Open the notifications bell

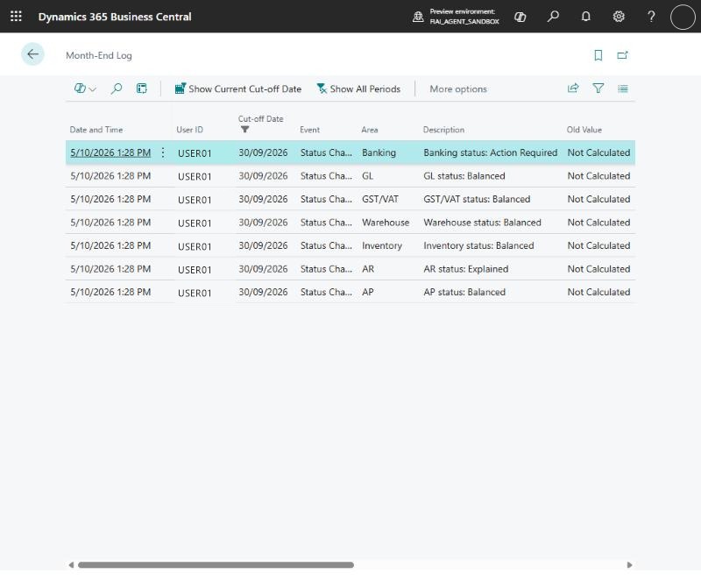tap(585, 17)
